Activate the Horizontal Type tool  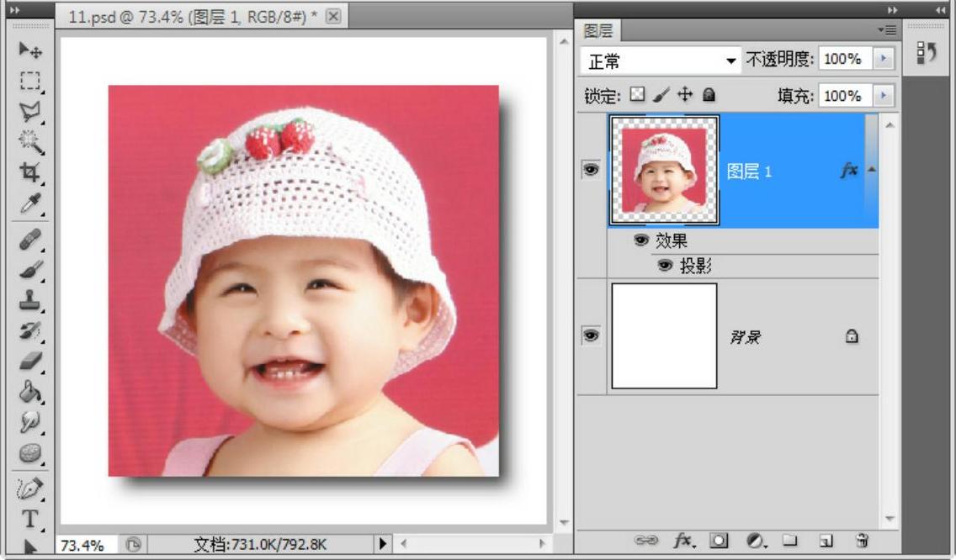(30, 518)
